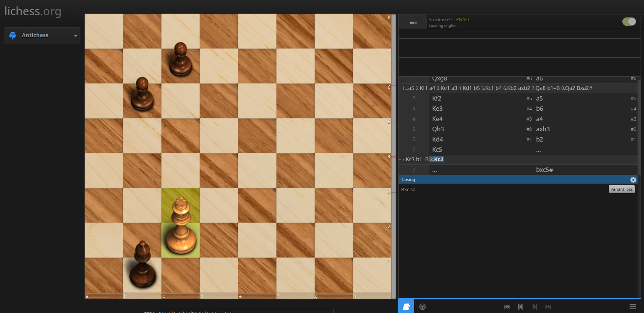Jump to first move

(x=507, y=307)
